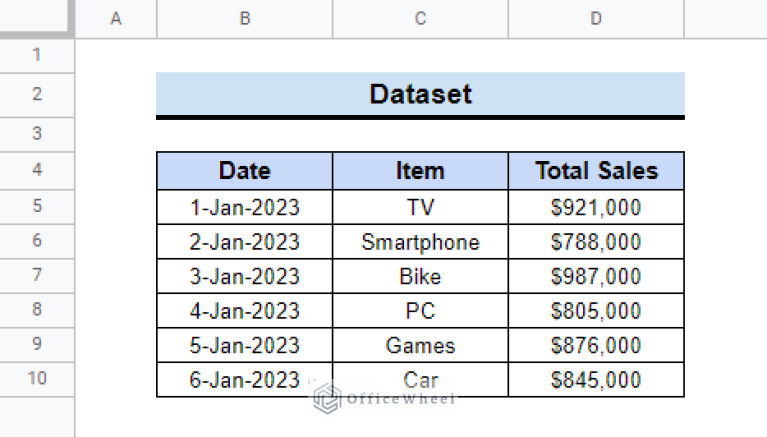Select the PC item cell
Screen dimensions: 767x437
point(420,311)
